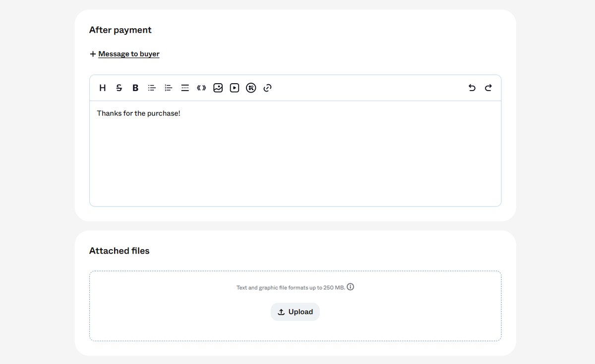Screen dimensions: 595x364
Task: Collapse the Message to buyer section
Action: point(129,54)
